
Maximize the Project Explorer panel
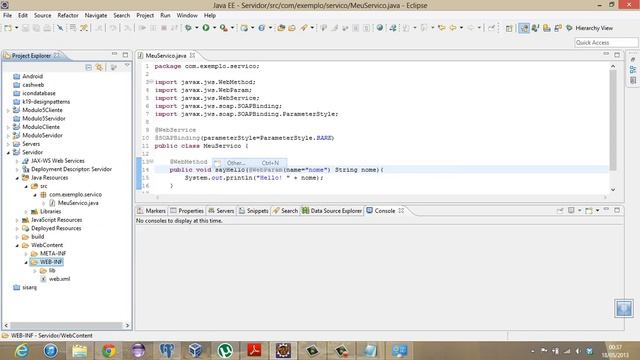click(x=125, y=54)
